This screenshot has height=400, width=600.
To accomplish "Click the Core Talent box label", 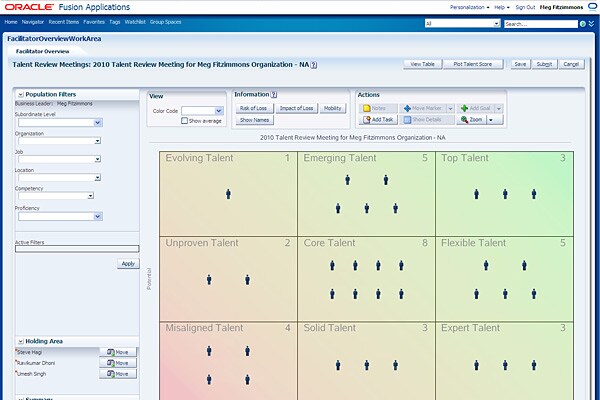I will [x=329, y=243].
